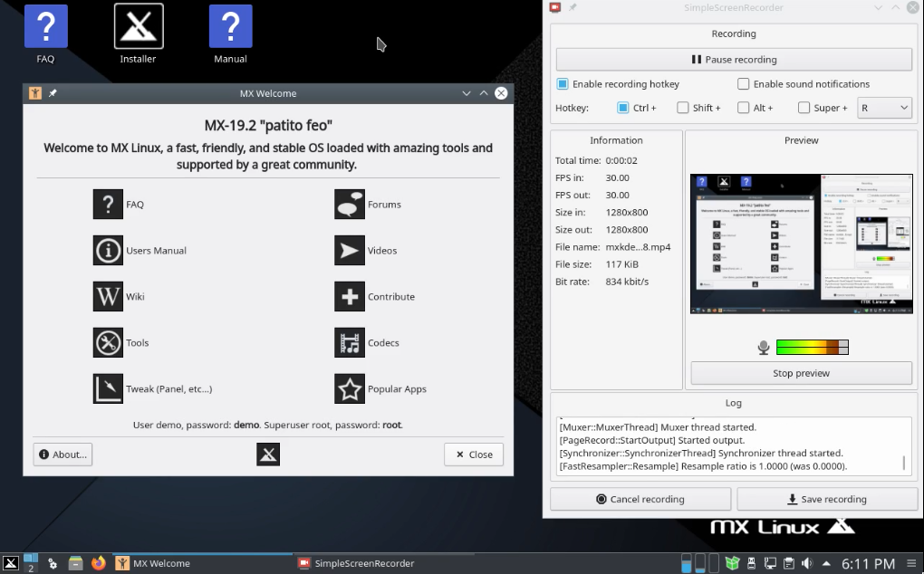
Task: Open the MX Linux application menu
Action: (x=10, y=563)
